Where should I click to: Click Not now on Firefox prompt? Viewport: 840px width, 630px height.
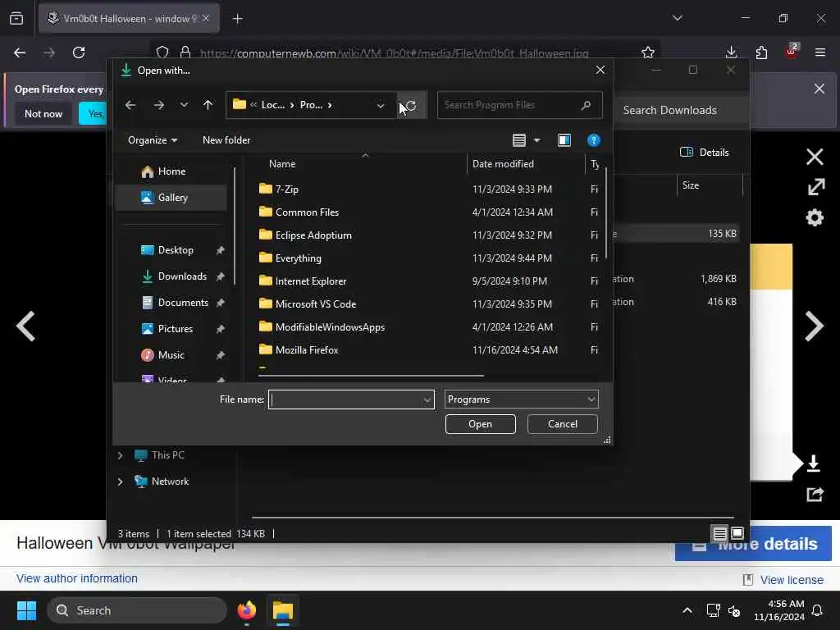click(x=43, y=113)
